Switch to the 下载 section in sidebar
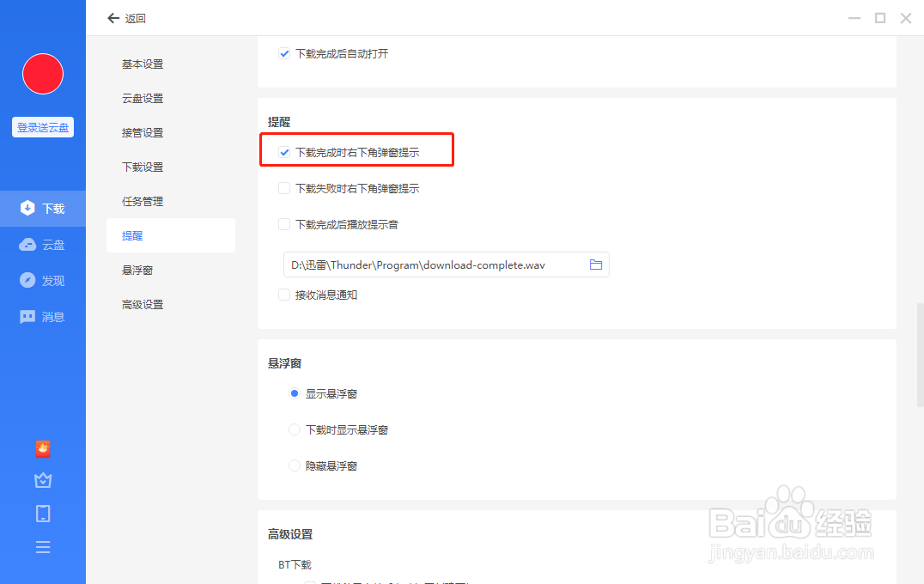The image size is (924, 584). coord(43,208)
